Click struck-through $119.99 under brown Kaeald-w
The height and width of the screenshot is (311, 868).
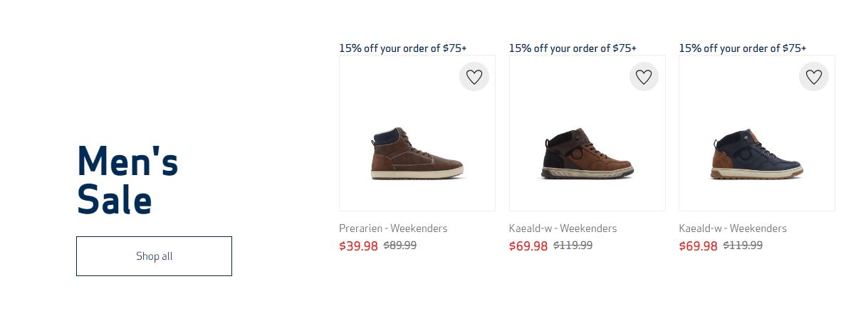pyautogui.click(x=572, y=246)
